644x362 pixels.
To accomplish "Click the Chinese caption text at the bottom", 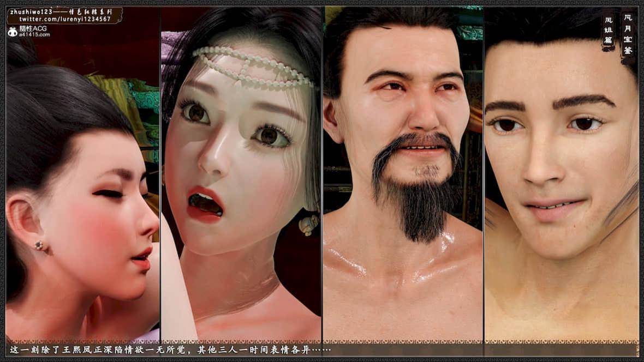I will click(x=169, y=349).
